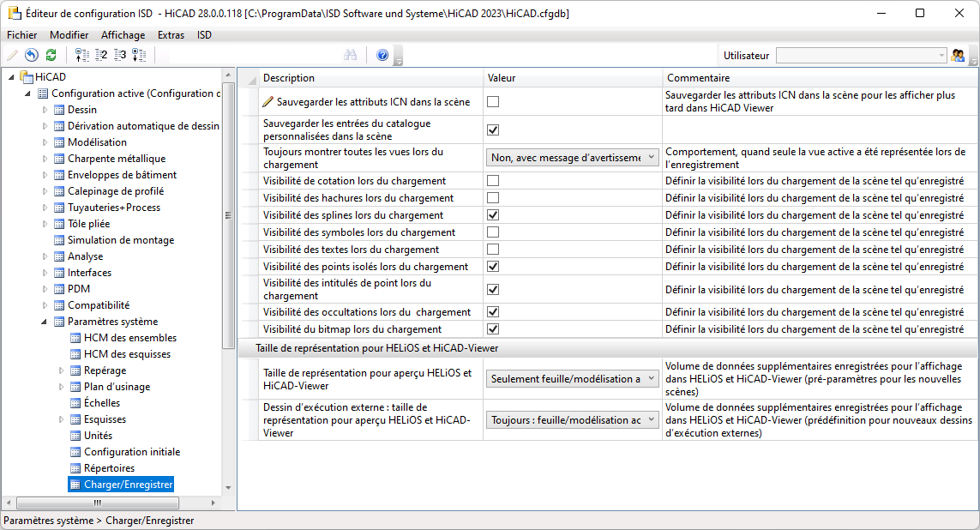
Task: Click the Description column header
Action: coord(371,78)
